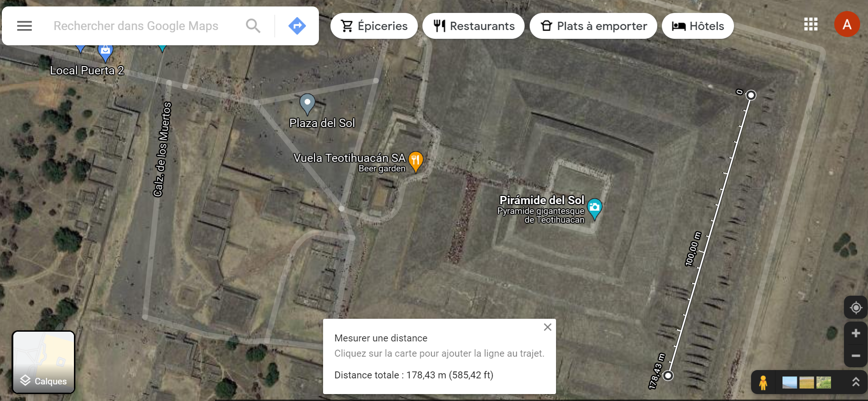Viewport: 868px width, 401px height.
Task: Filter by Restaurants category
Action: (473, 26)
